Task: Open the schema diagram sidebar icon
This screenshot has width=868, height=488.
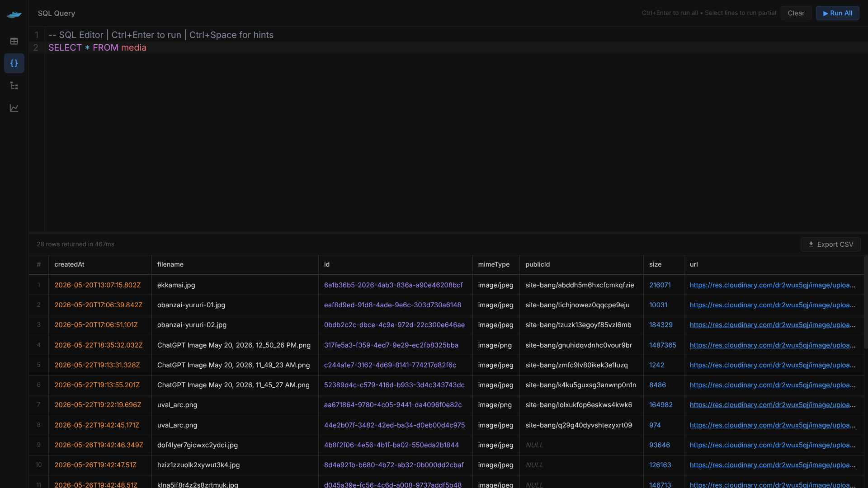Action: point(14,86)
